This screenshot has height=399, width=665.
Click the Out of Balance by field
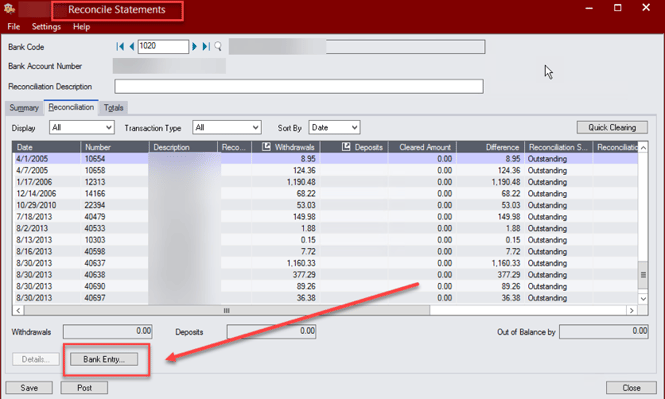click(x=604, y=332)
